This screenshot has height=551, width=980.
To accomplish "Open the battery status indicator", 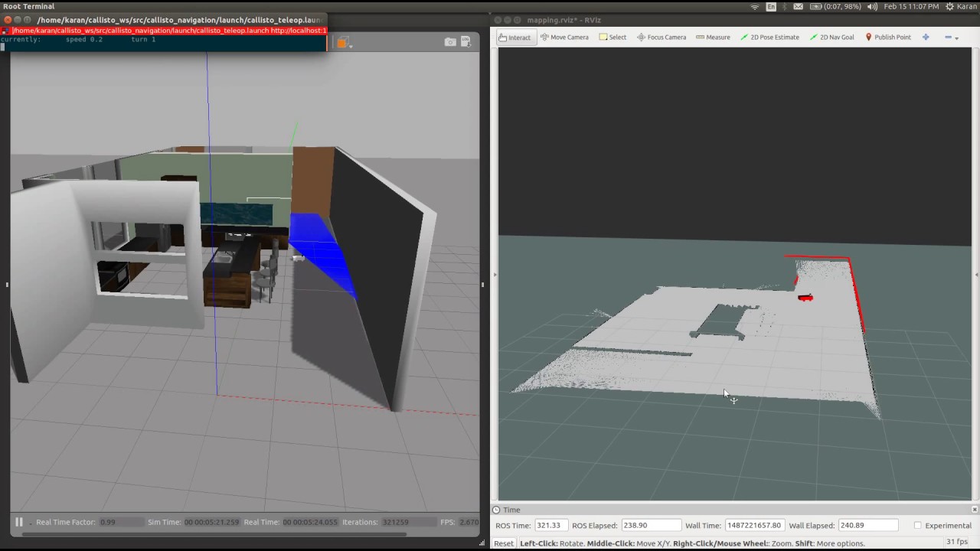I will coord(835,6).
